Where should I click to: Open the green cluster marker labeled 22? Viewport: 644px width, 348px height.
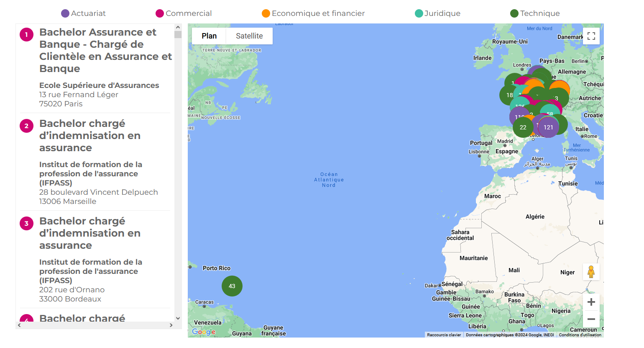click(x=523, y=127)
